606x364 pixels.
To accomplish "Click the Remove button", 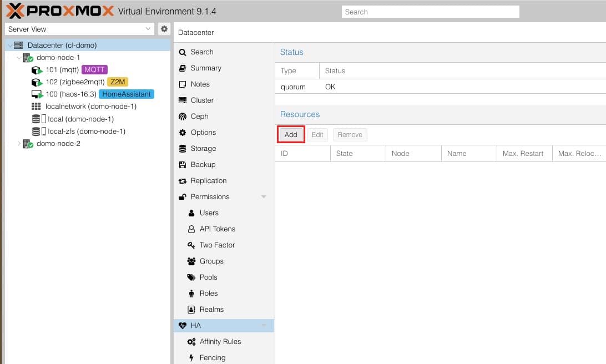I will pos(350,135).
